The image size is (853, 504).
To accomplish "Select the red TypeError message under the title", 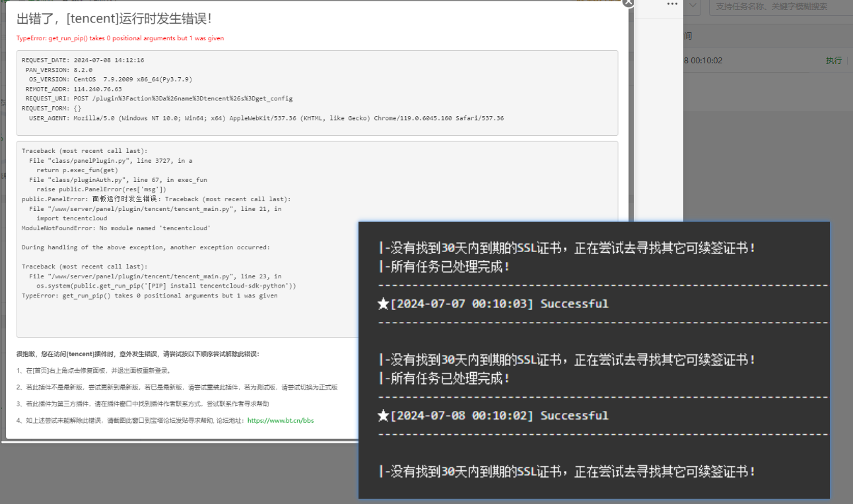I will coord(120,38).
